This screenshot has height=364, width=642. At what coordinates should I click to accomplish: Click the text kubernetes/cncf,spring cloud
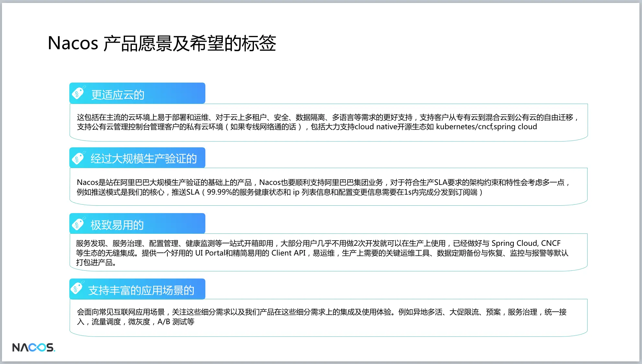click(x=486, y=127)
